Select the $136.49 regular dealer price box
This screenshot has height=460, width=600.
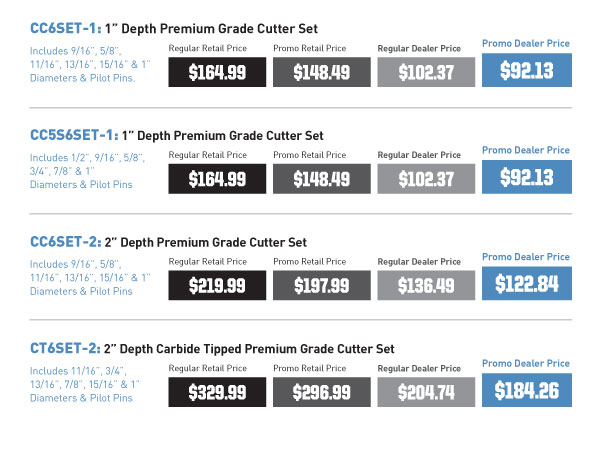pyautogui.click(x=426, y=285)
